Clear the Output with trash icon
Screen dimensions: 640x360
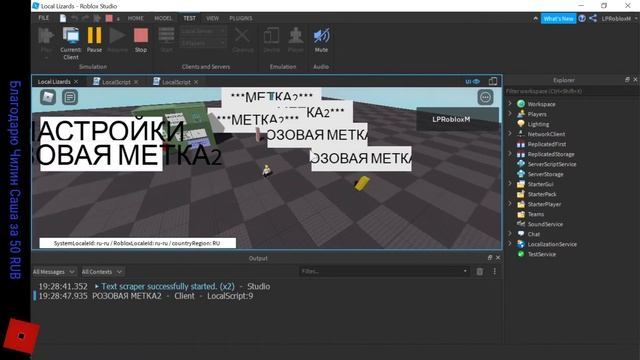pos(480,271)
